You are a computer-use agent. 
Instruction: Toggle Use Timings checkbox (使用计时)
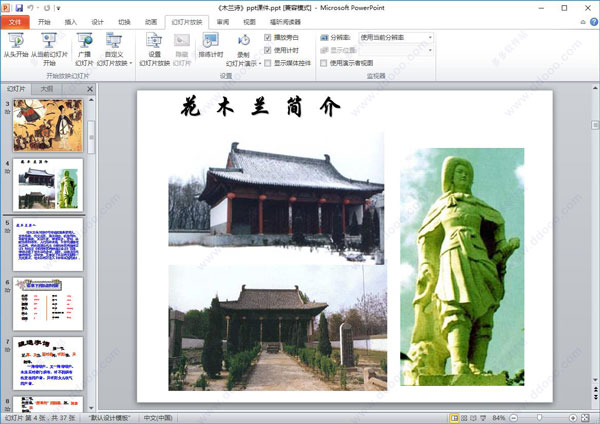tap(267, 50)
